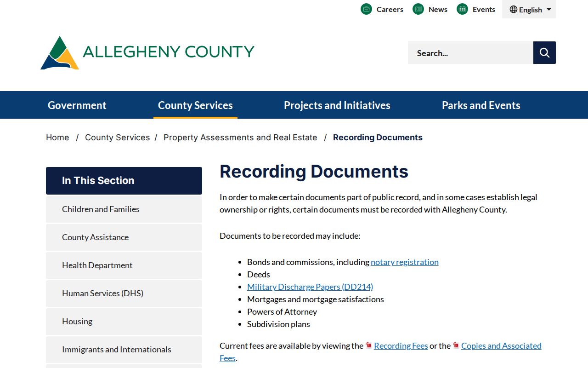Click the In This Section header
This screenshot has width=588, height=368.
click(124, 181)
